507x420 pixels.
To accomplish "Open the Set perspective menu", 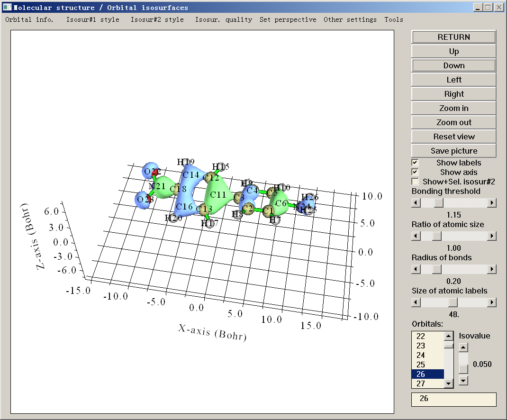I will coord(288,19).
